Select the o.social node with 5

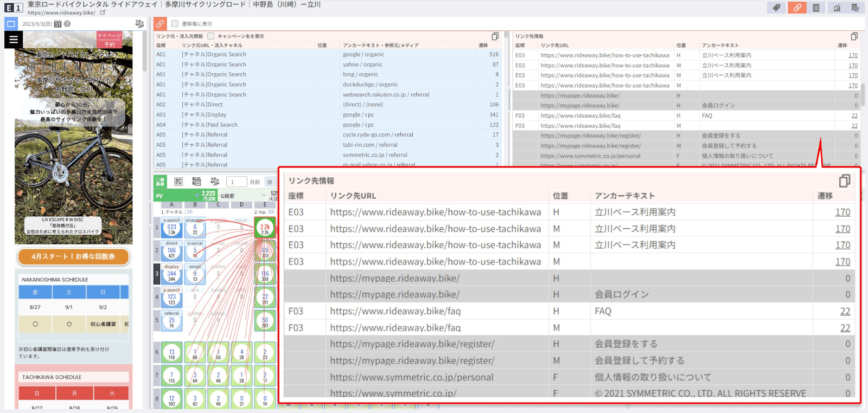point(195,251)
